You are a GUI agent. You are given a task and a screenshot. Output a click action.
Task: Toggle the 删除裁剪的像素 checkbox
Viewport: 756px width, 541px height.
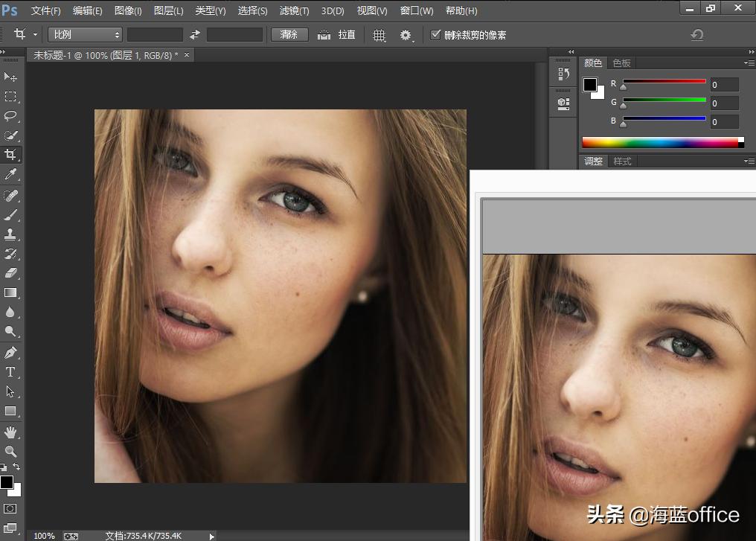click(435, 34)
